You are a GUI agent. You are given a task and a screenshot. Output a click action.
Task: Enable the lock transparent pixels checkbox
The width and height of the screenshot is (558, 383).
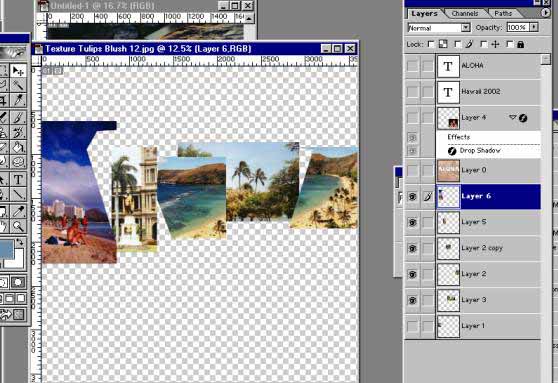pyautogui.click(x=431, y=44)
